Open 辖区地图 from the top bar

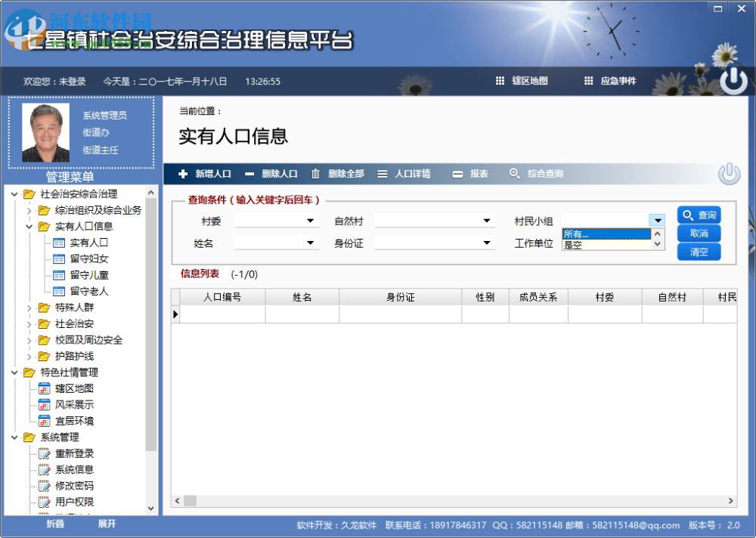(521, 81)
